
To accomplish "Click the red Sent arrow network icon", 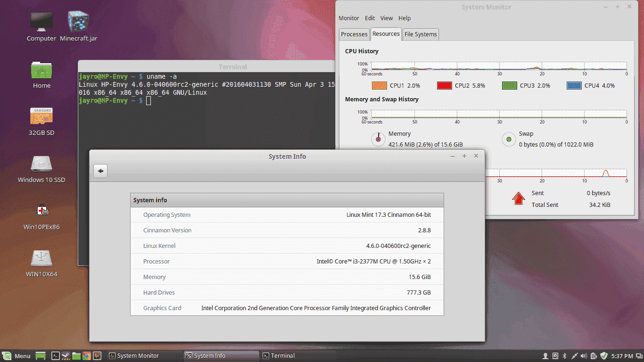I will [519, 198].
